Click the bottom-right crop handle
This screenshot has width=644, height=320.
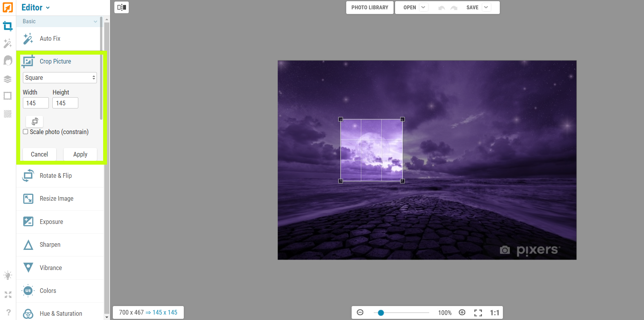point(402,181)
